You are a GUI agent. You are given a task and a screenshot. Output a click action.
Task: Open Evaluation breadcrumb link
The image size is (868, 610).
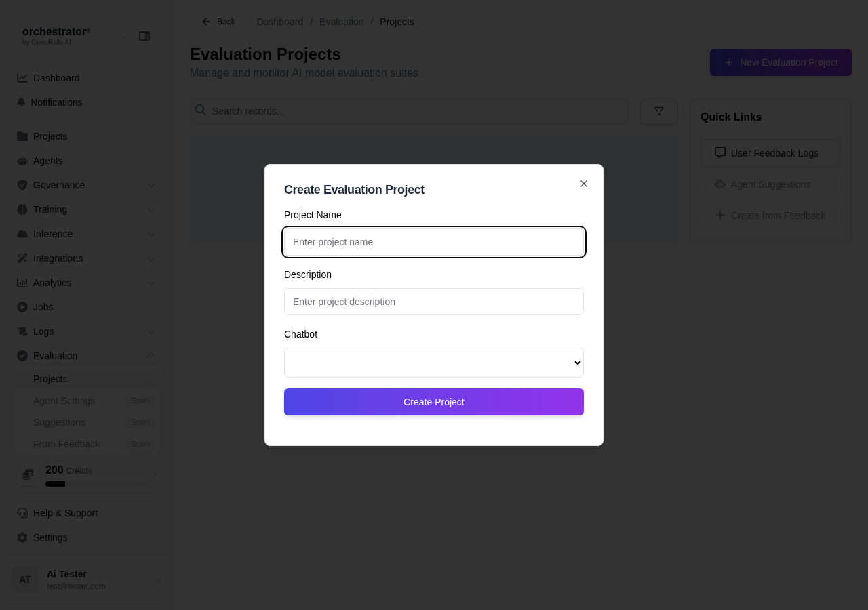341,22
